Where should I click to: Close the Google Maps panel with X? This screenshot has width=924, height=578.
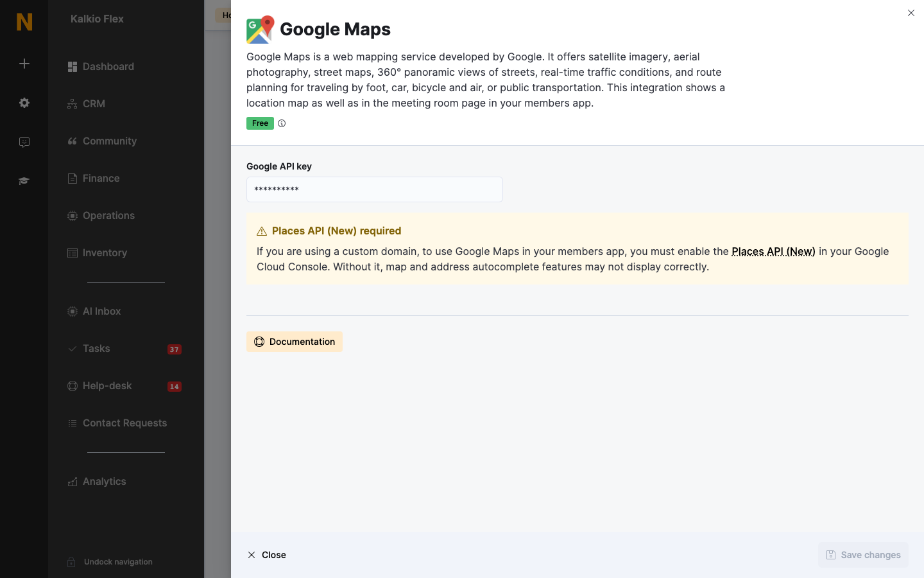point(911,13)
